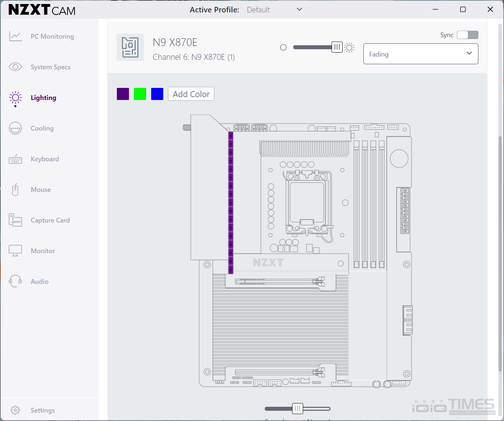Click the purple LED strip on motherboard
This screenshot has width=504, height=421.
coord(231,202)
